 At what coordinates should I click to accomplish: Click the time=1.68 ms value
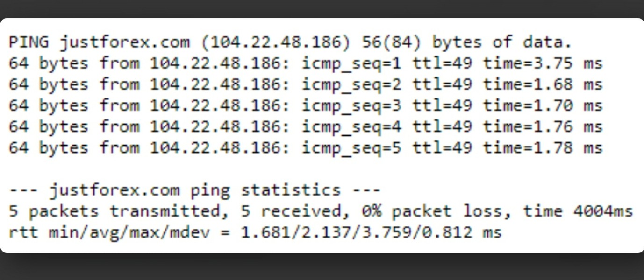[x=543, y=84]
